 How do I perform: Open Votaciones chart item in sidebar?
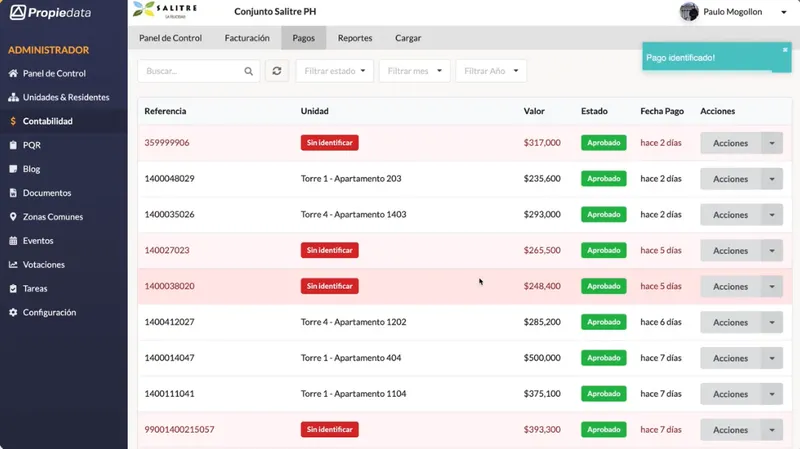pos(36,264)
